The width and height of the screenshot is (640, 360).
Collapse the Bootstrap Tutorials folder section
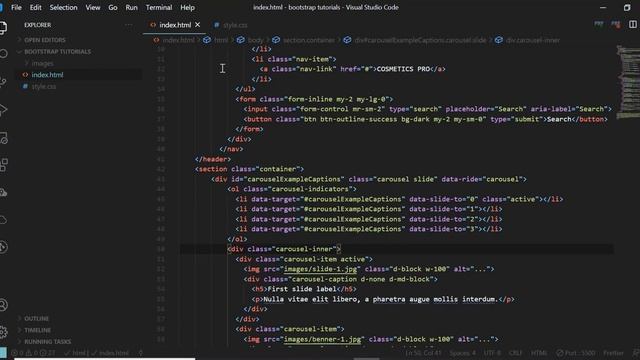click(58, 52)
